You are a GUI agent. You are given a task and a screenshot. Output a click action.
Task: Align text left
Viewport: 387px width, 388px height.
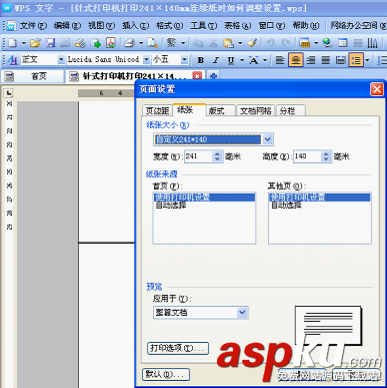coord(280,60)
